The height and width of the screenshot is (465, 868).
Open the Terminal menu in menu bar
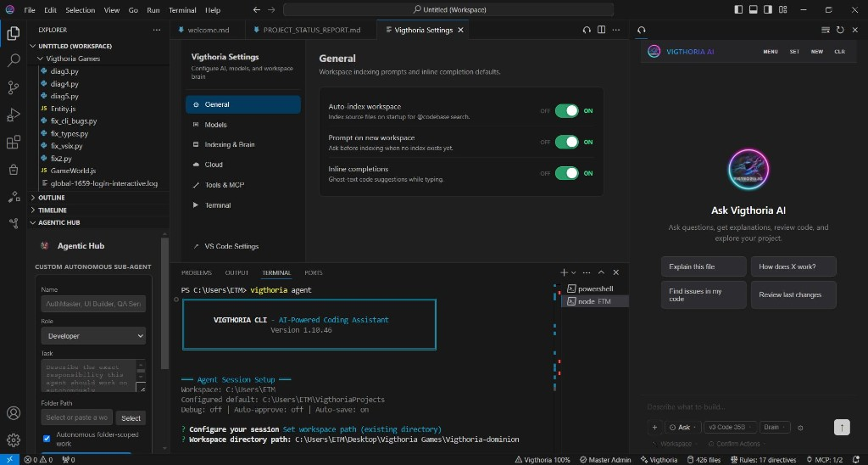click(182, 10)
